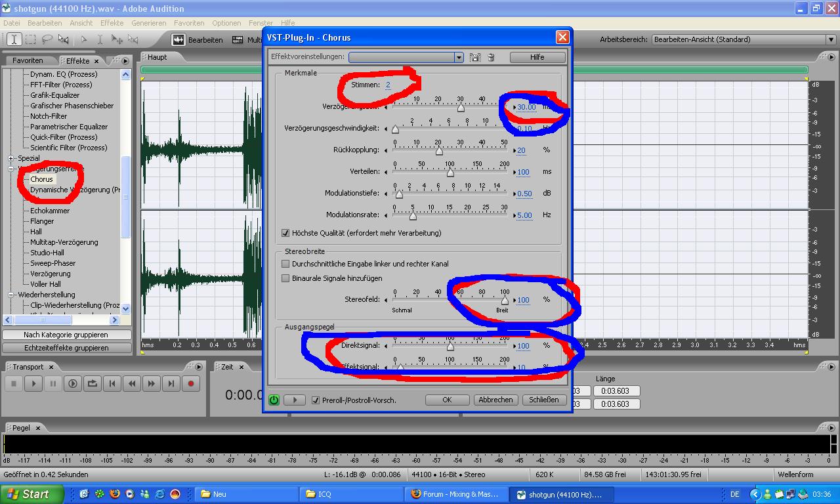Collapse the Wiederherstellung category
This screenshot has width=840, height=504.
[x=11, y=295]
